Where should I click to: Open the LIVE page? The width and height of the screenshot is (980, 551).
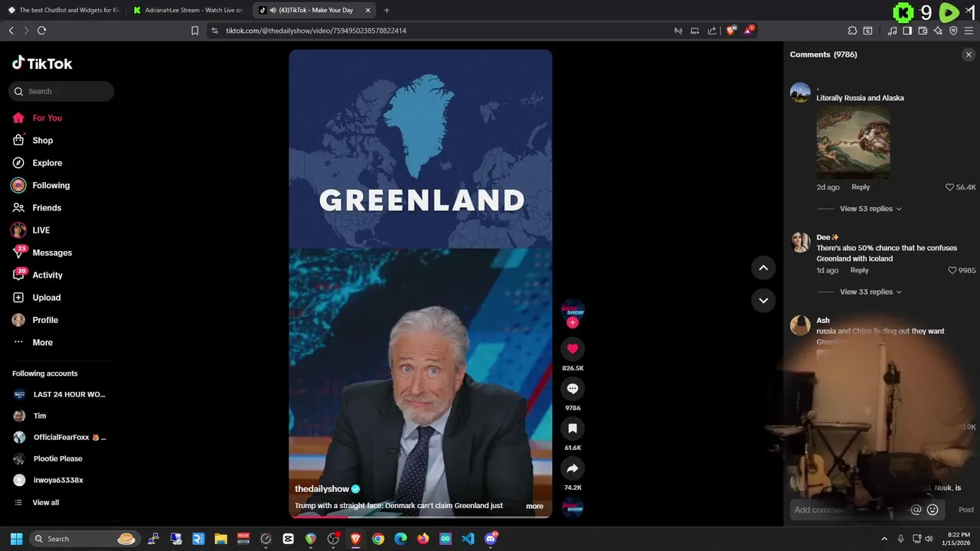(x=41, y=230)
